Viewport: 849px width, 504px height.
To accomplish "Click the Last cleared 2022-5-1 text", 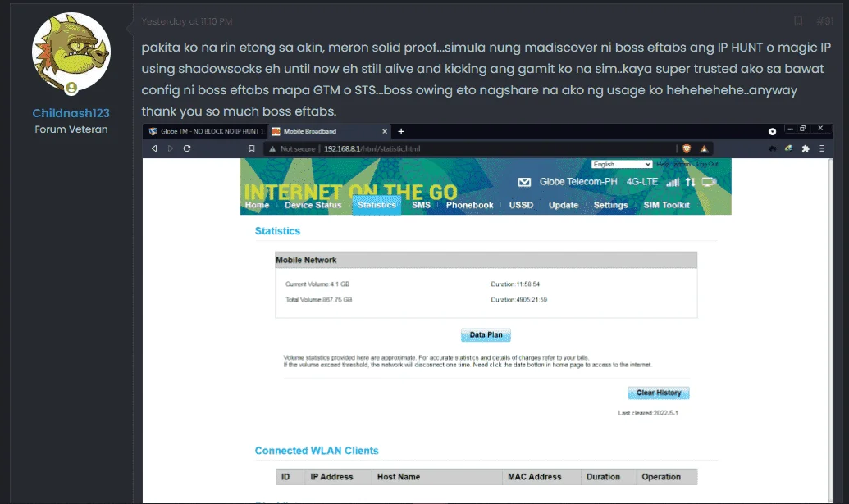I will [x=648, y=413].
